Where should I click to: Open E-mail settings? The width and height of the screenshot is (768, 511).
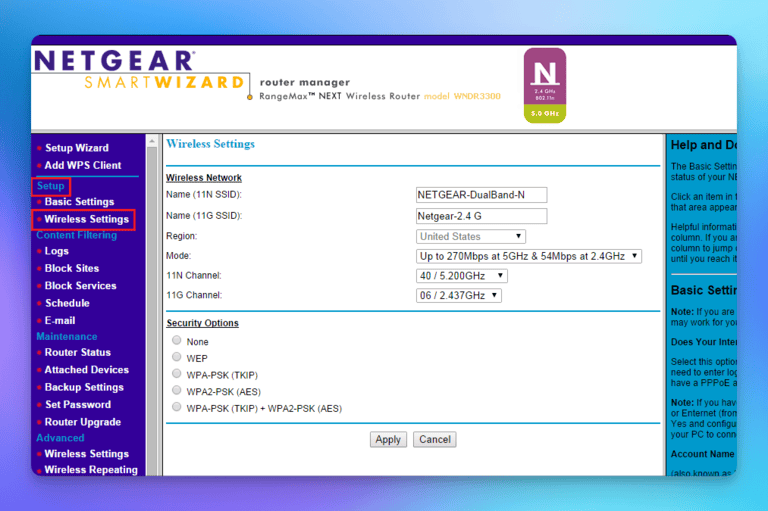tap(60, 320)
